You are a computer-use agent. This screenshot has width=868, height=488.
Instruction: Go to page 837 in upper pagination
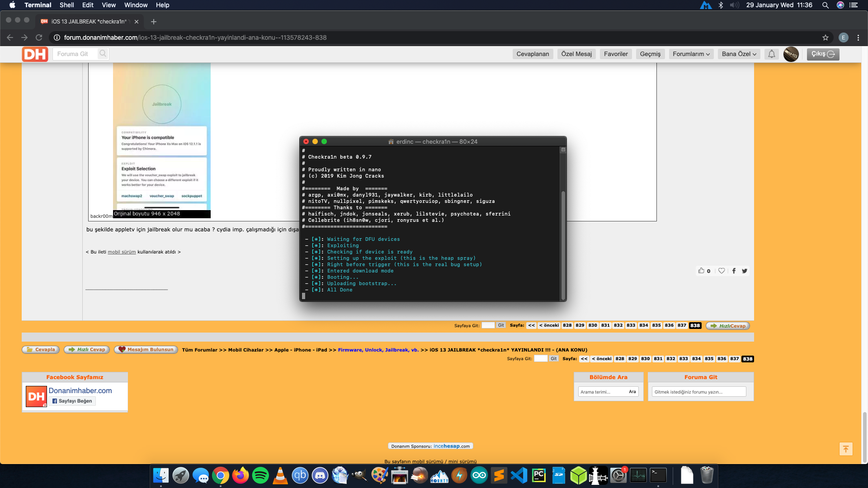682,325
